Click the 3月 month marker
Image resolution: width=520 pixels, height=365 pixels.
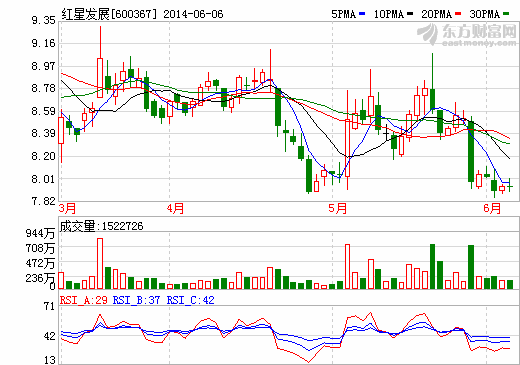click(67, 209)
